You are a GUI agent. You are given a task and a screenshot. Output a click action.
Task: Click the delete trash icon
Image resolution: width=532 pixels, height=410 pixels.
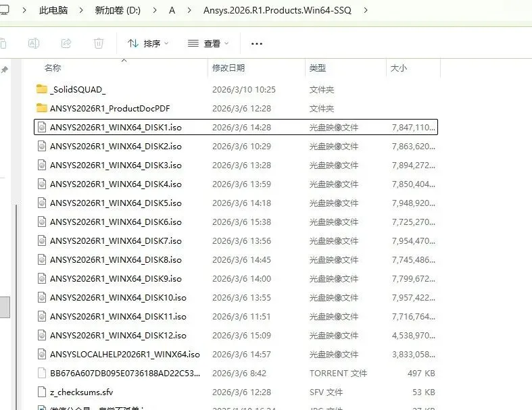click(x=99, y=43)
